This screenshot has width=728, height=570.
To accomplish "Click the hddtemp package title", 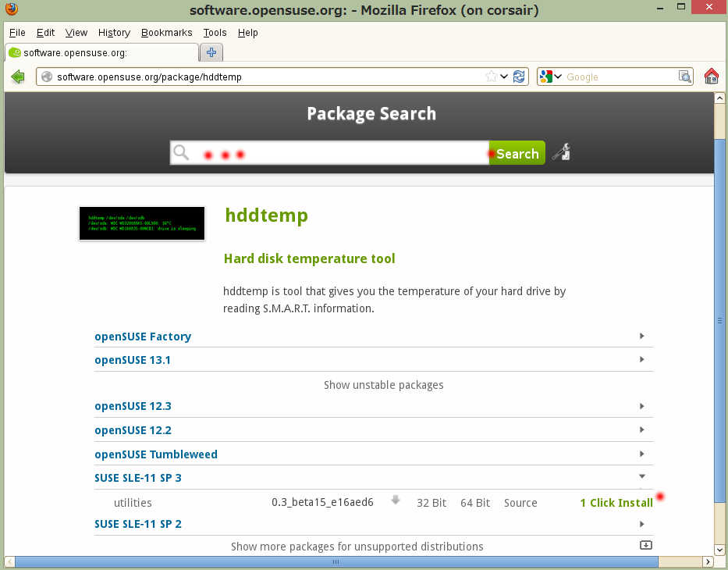I will [267, 216].
